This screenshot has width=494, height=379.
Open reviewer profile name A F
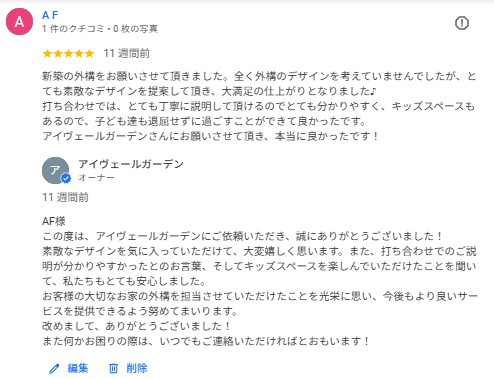pyautogui.click(x=50, y=15)
